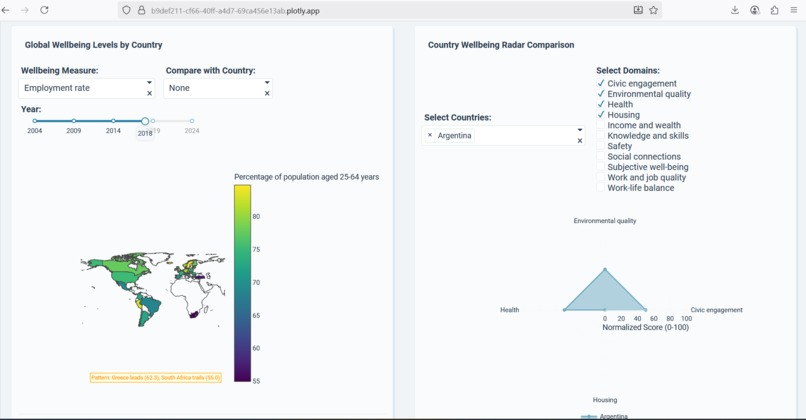Enable Income and wealth domain
The image size is (806, 420).
coord(600,125)
